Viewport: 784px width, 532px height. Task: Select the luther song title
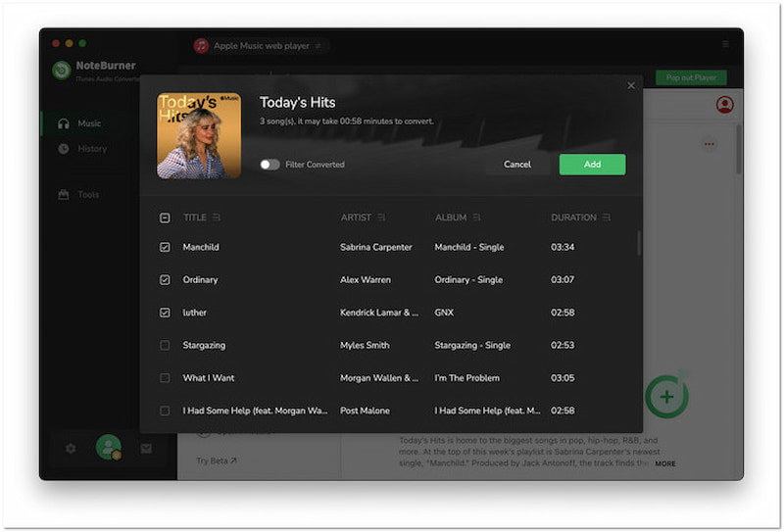(x=194, y=313)
